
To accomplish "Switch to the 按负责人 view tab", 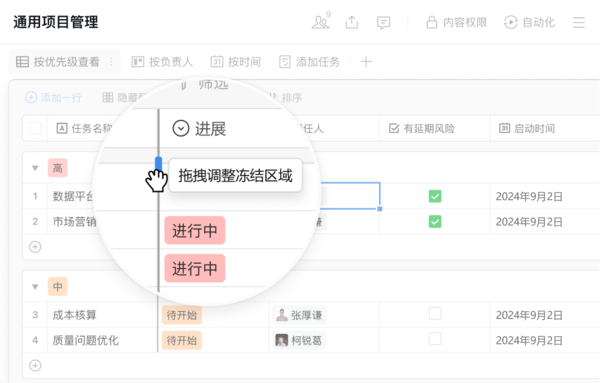I will pos(162,62).
